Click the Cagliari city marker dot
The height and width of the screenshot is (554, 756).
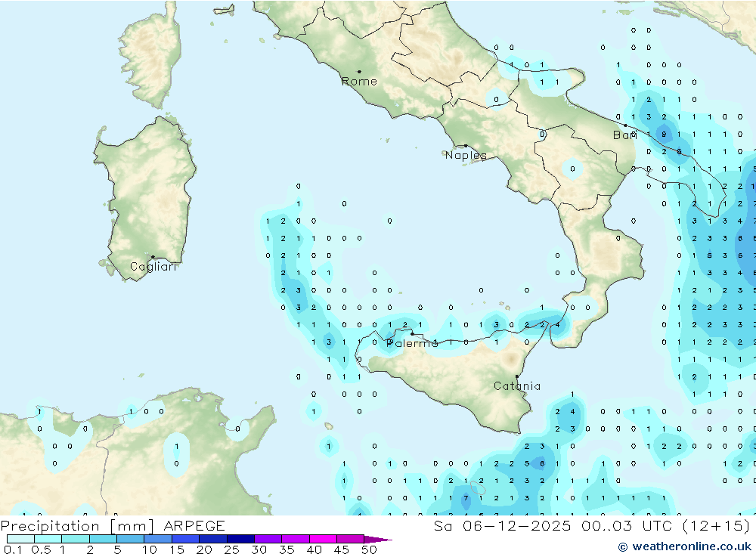[153, 257]
